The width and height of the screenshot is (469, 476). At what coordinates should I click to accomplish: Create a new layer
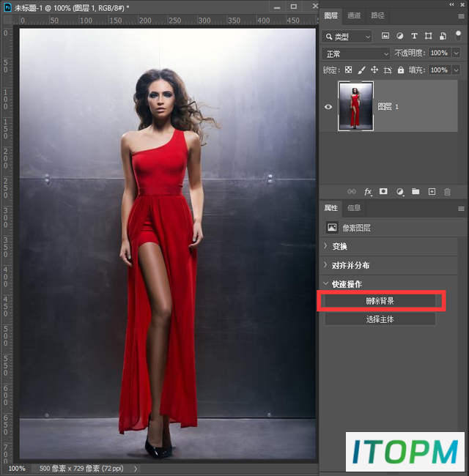pyautogui.click(x=432, y=192)
